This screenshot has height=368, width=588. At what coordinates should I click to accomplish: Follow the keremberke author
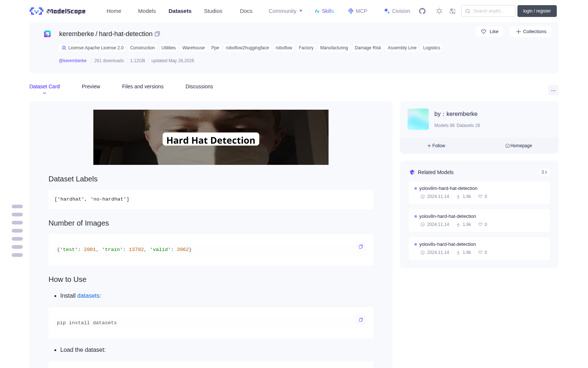[436, 146]
